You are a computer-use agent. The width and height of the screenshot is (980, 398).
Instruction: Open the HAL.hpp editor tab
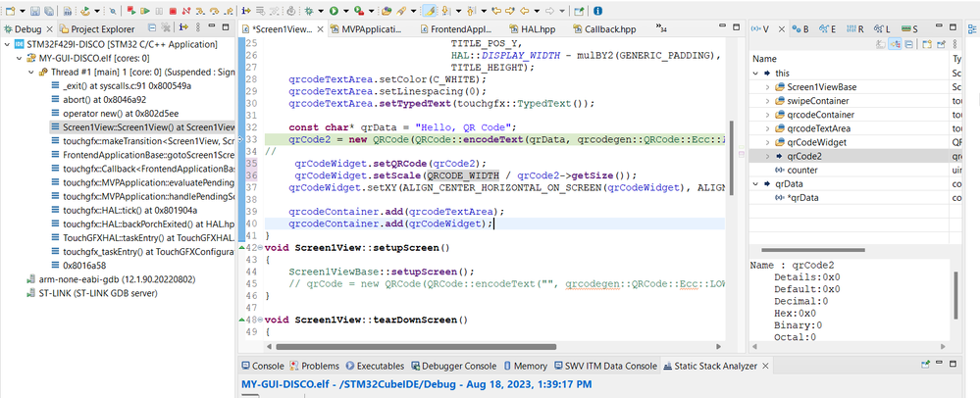click(532, 28)
